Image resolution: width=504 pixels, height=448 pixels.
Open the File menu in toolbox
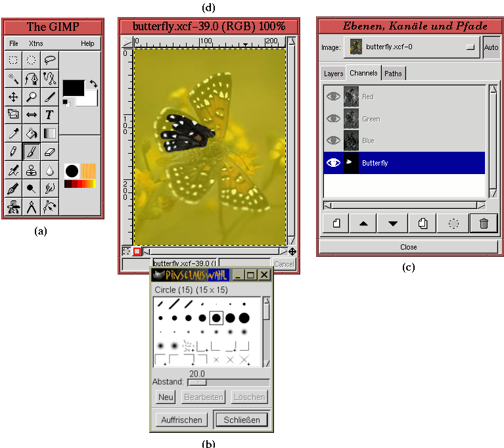pos(14,43)
